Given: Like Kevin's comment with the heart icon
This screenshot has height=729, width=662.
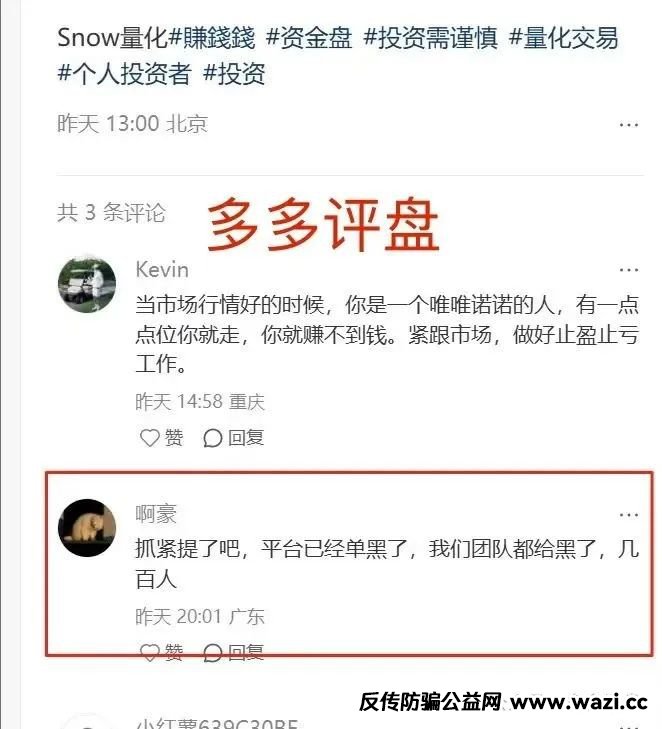Looking at the screenshot, I should tap(150, 438).
